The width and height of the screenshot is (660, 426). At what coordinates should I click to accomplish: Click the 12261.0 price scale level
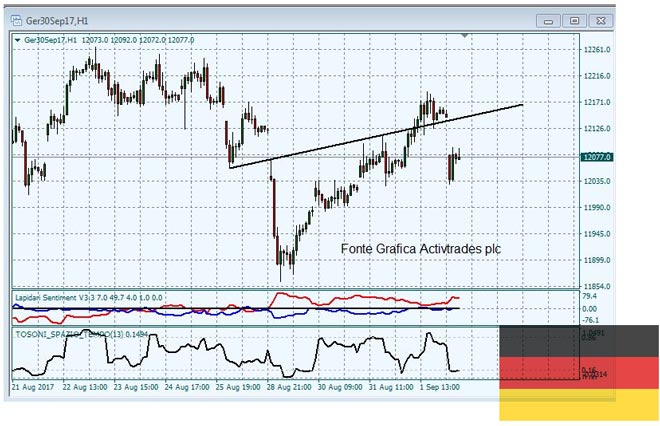(597, 49)
